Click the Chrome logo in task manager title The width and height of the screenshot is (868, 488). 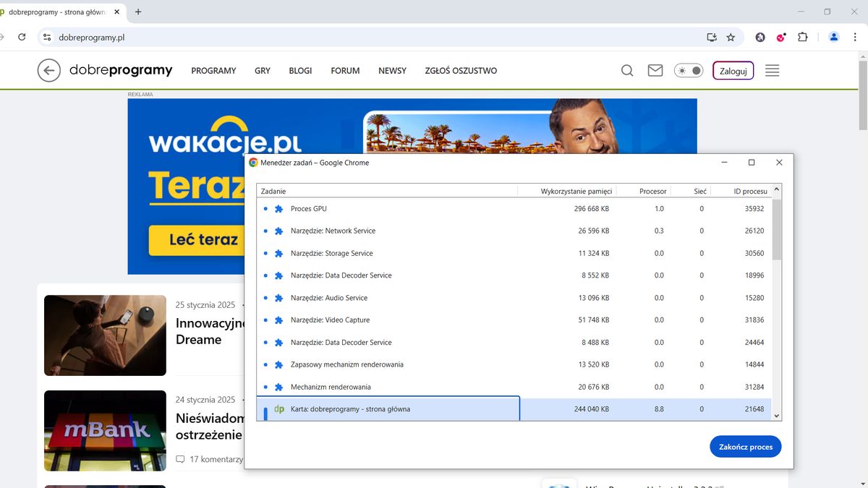point(253,163)
